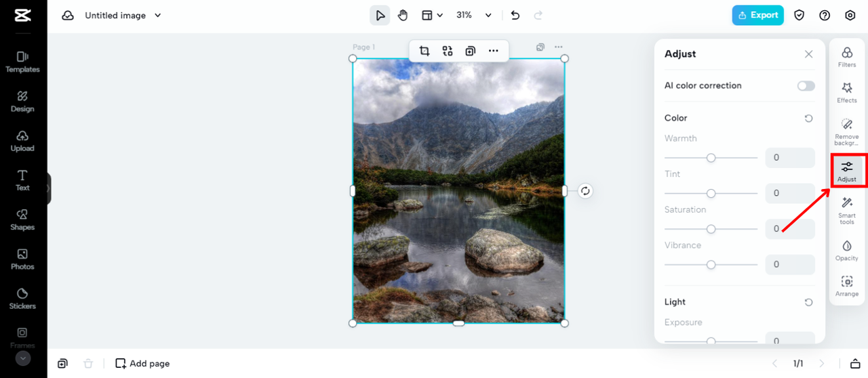This screenshot has width=868, height=378.
Task: Open the Shapes sidebar panel
Action: 22,219
